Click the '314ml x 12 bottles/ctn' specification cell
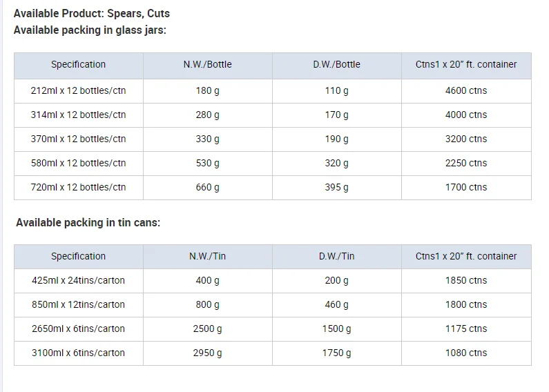This screenshot has width=549, height=392. [x=78, y=115]
